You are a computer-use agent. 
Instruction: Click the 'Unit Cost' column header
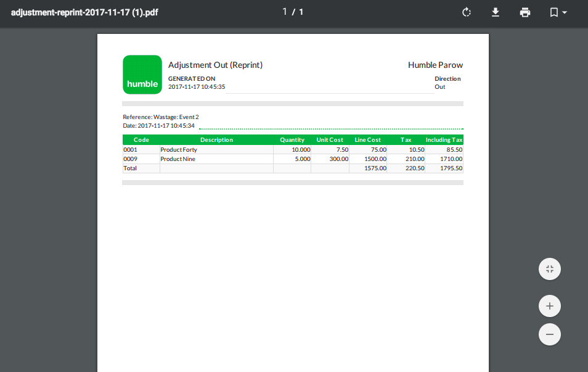click(330, 139)
